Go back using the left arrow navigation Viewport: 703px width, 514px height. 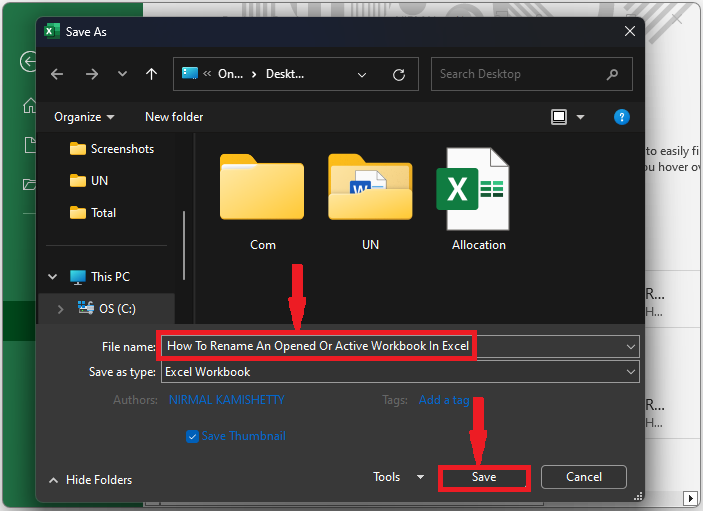coord(57,74)
